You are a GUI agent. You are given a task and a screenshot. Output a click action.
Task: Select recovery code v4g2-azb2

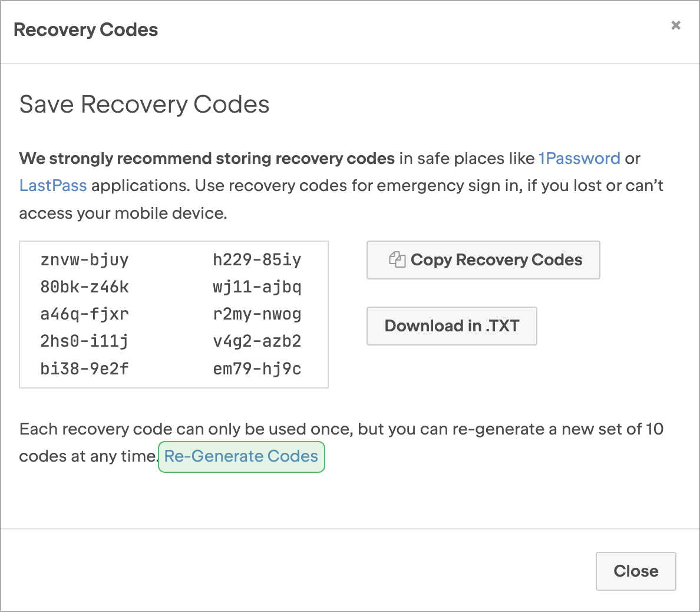tap(257, 341)
